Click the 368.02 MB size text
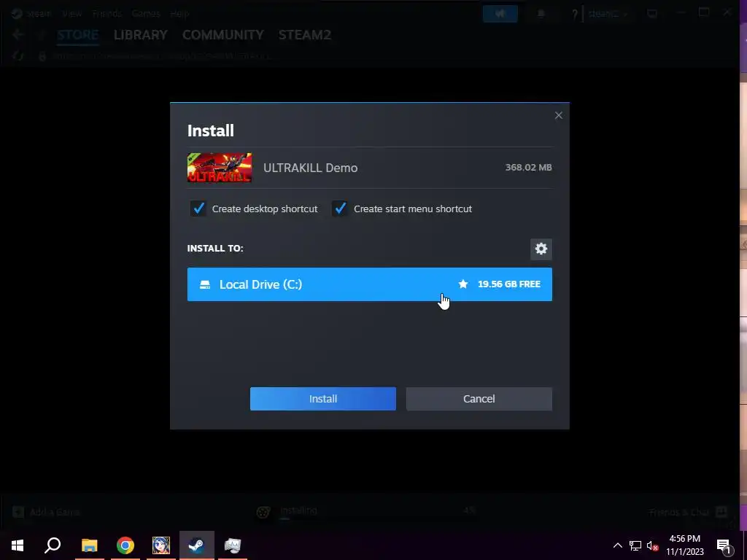 tap(528, 168)
